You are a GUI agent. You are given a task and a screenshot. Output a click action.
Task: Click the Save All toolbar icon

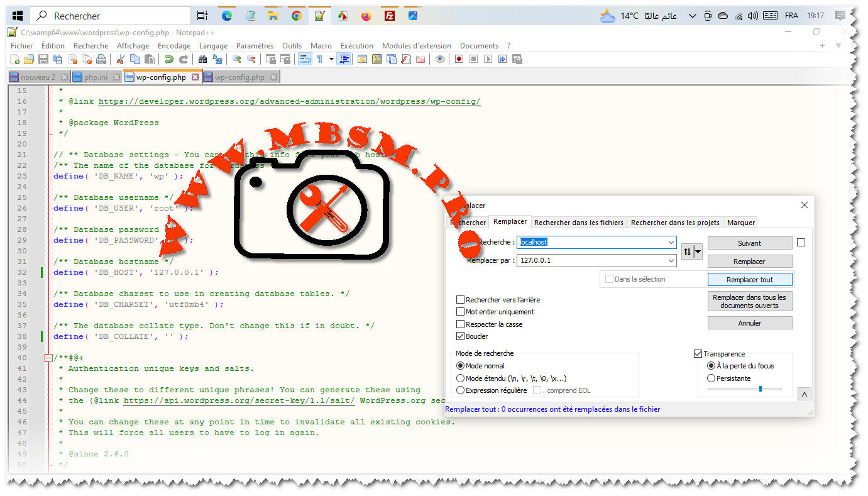coord(58,59)
